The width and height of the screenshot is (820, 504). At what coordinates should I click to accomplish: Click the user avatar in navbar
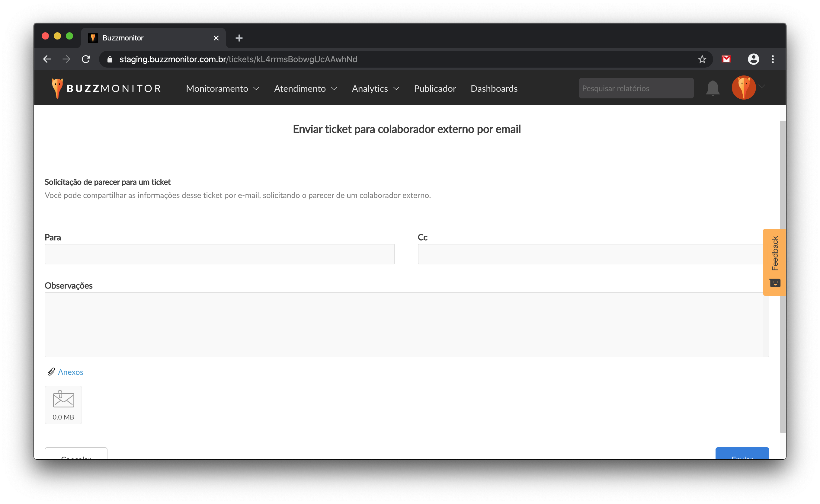(x=743, y=88)
